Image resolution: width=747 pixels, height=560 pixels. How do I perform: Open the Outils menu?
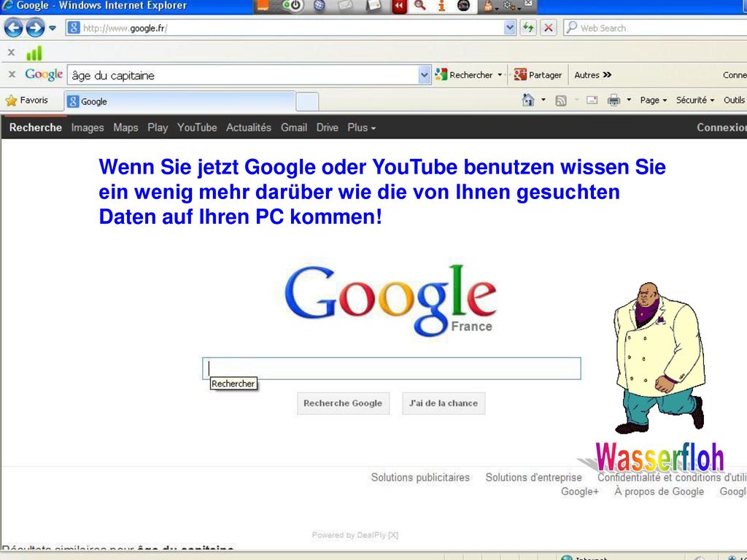(734, 100)
